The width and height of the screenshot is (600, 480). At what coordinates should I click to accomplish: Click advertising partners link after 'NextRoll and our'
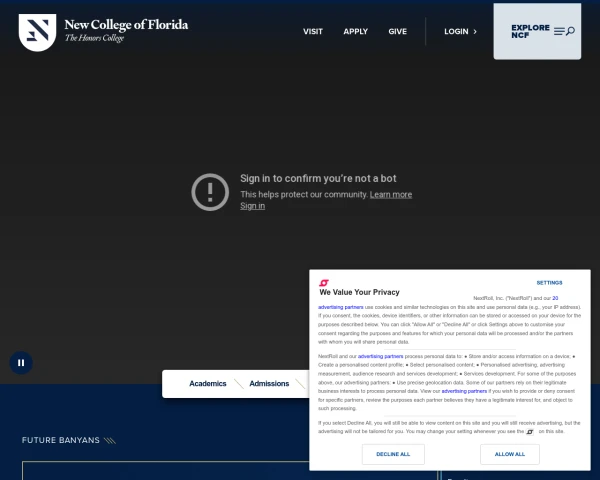point(380,356)
